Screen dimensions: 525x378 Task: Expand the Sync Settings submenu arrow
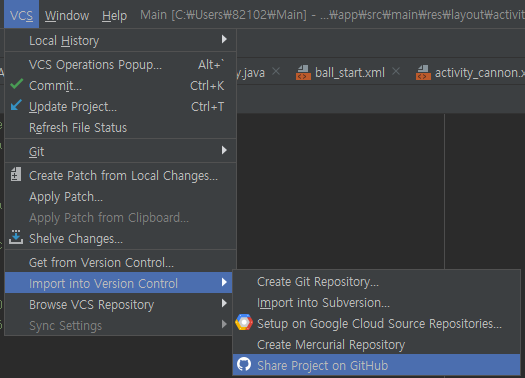coord(224,324)
